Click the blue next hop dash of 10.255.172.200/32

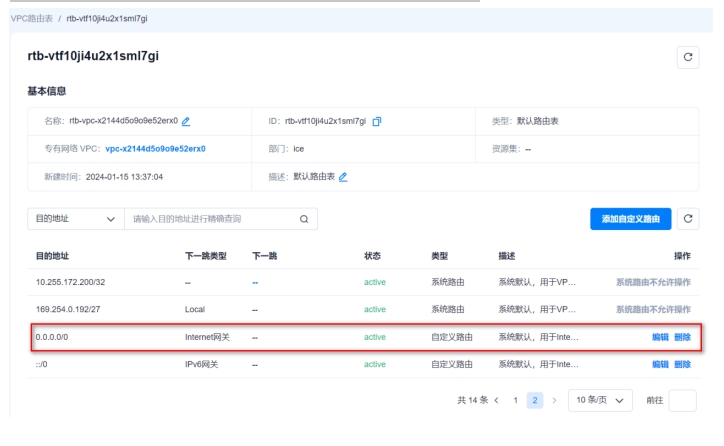pyautogui.click(x=255, y=283)
